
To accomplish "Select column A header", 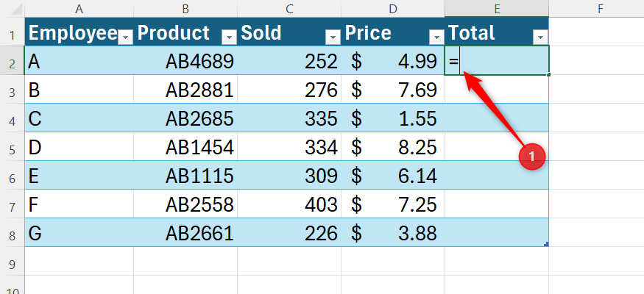I will click(79, 9).
